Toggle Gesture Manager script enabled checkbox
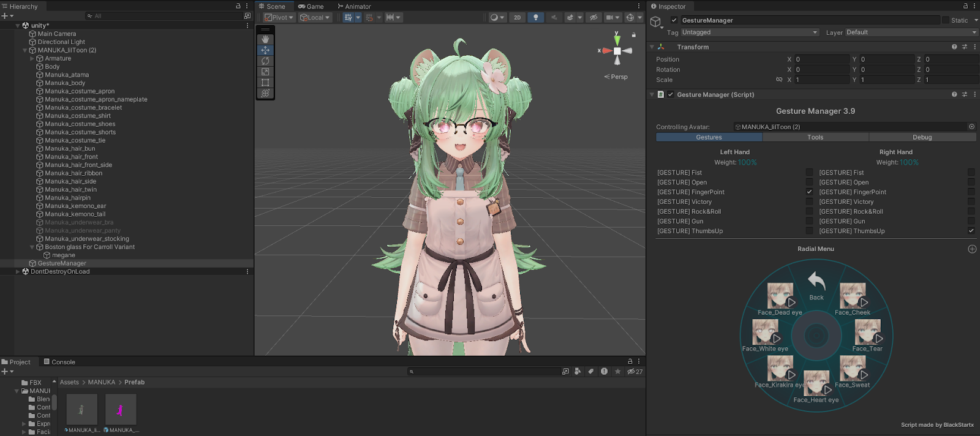980x436 pixels. pos(671,95)
